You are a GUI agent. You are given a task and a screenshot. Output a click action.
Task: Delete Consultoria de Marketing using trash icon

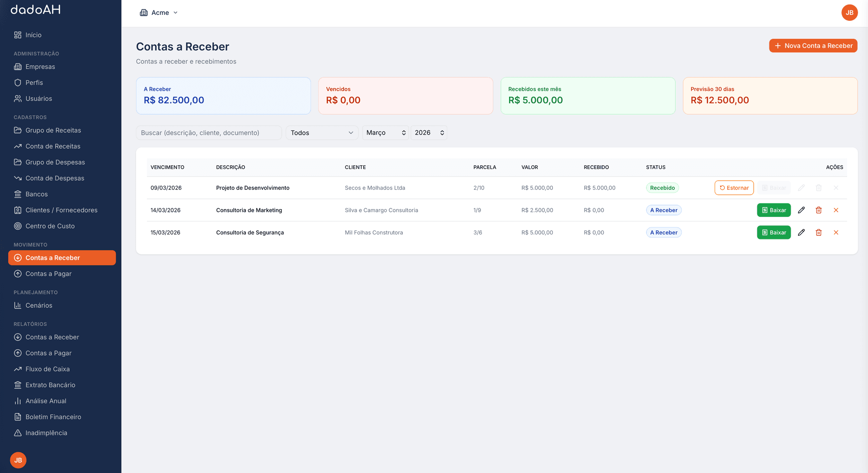(818, 210)
